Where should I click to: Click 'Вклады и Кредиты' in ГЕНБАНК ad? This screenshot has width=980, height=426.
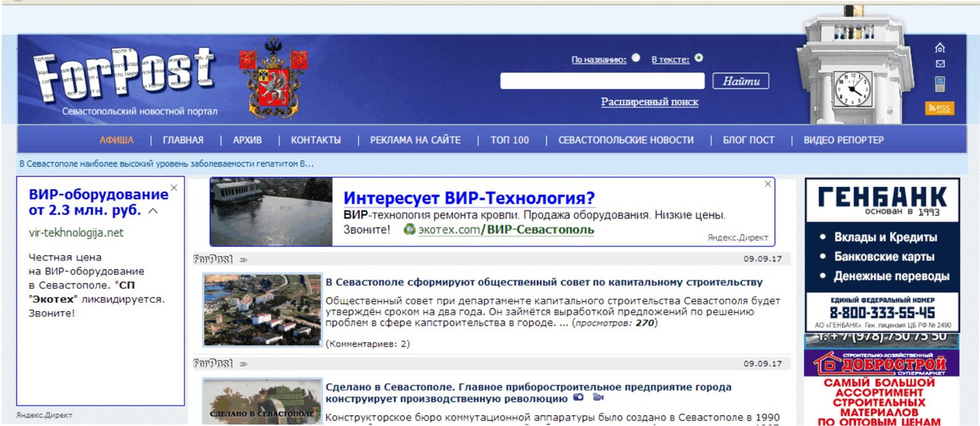click(x=886, y=238)
